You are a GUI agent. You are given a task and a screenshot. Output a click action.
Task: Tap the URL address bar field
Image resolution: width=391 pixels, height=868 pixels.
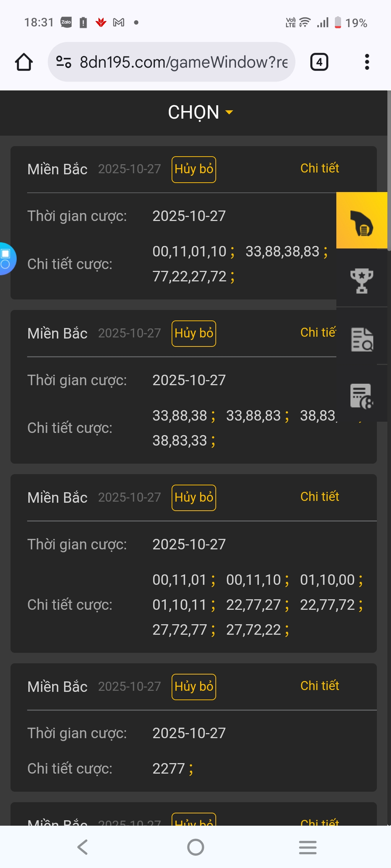pyautogui.click(x=183, y=62)
